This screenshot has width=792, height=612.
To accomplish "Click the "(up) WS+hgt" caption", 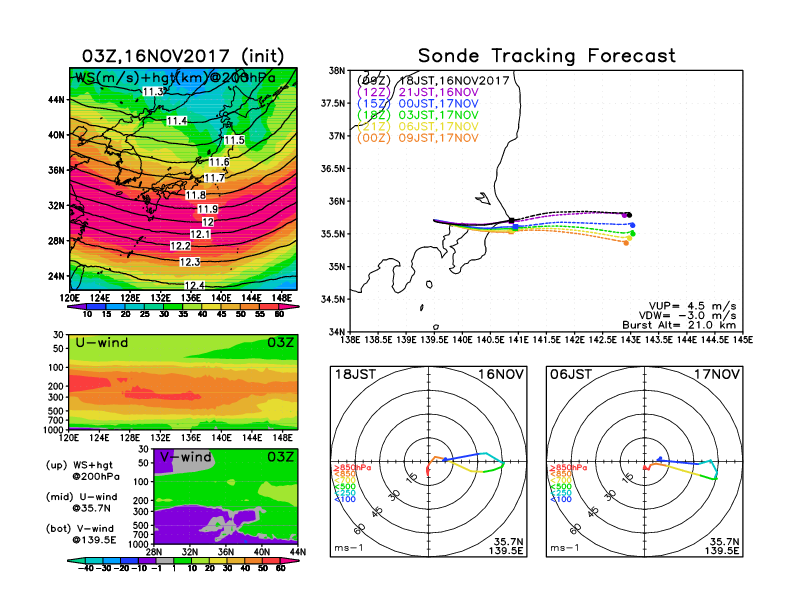I will coord(80,465).
